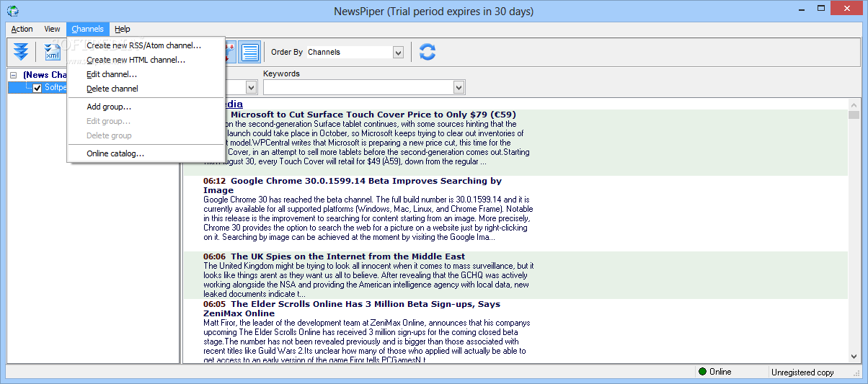
Task: Choose Create new RSS/Atom channel
Action: [146, 45]
